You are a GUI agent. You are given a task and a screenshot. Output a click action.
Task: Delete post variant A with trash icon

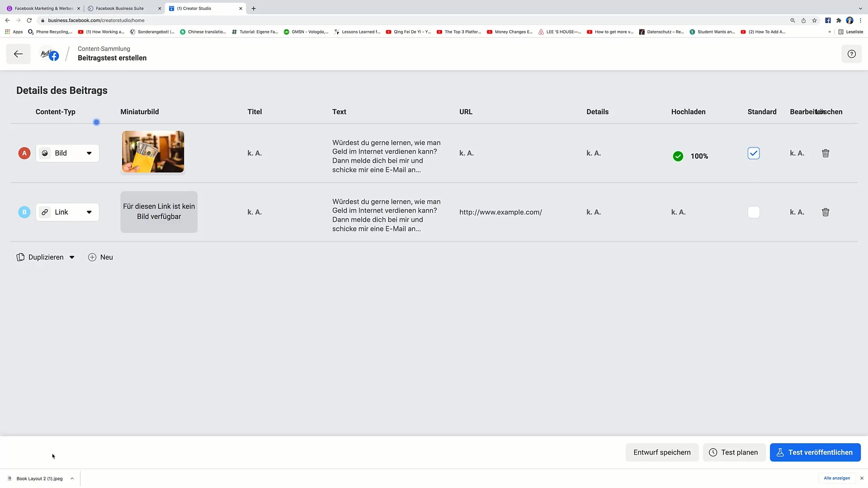[x=826, y=153]
